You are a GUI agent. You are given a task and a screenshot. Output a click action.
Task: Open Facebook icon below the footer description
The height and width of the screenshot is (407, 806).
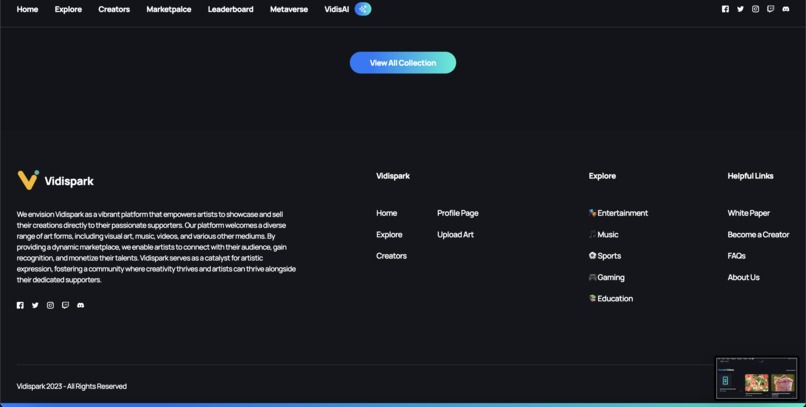(x=20, y=305)
